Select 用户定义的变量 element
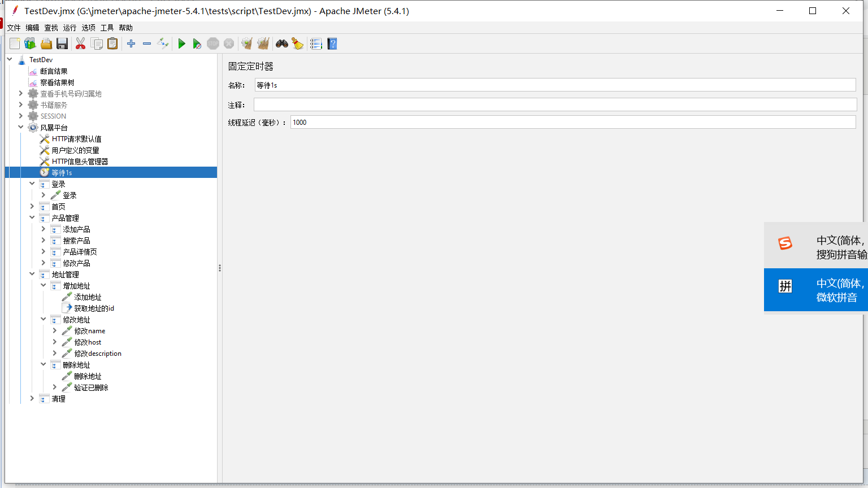 pyautogui.click(x=75, y=150)
